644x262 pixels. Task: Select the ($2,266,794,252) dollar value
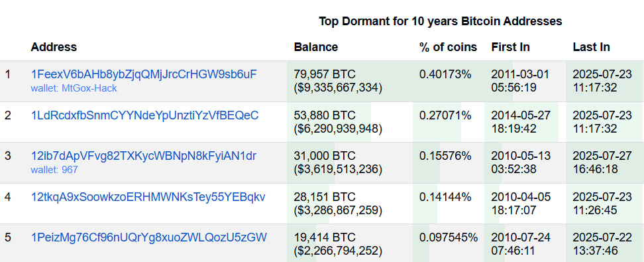coord(338,251)
